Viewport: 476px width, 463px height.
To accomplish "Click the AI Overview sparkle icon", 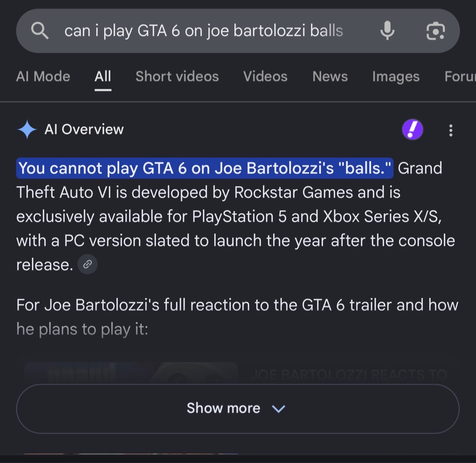I will [27, 129].
